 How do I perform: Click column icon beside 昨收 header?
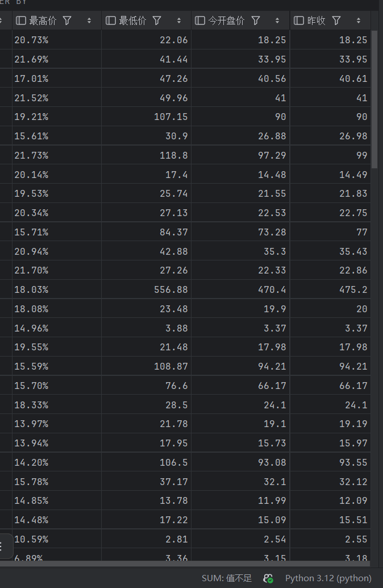(299, 20)
